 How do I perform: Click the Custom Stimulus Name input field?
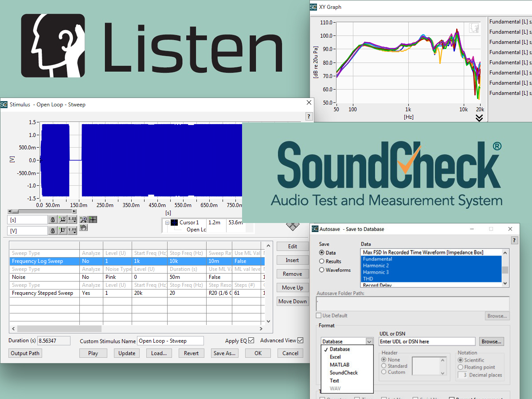pyautogui.click(x=171, y=340)
